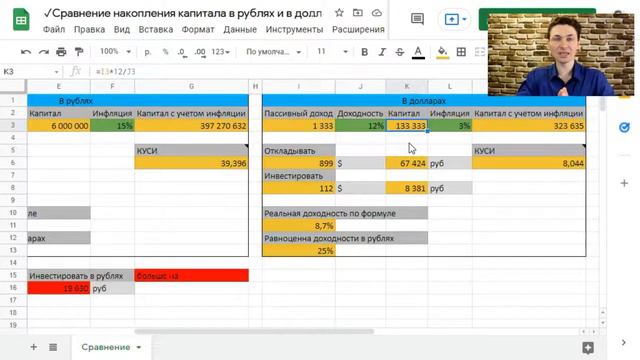Star this spreadsheet document
This screenshot has width=640, height=360.
point(339,13)
